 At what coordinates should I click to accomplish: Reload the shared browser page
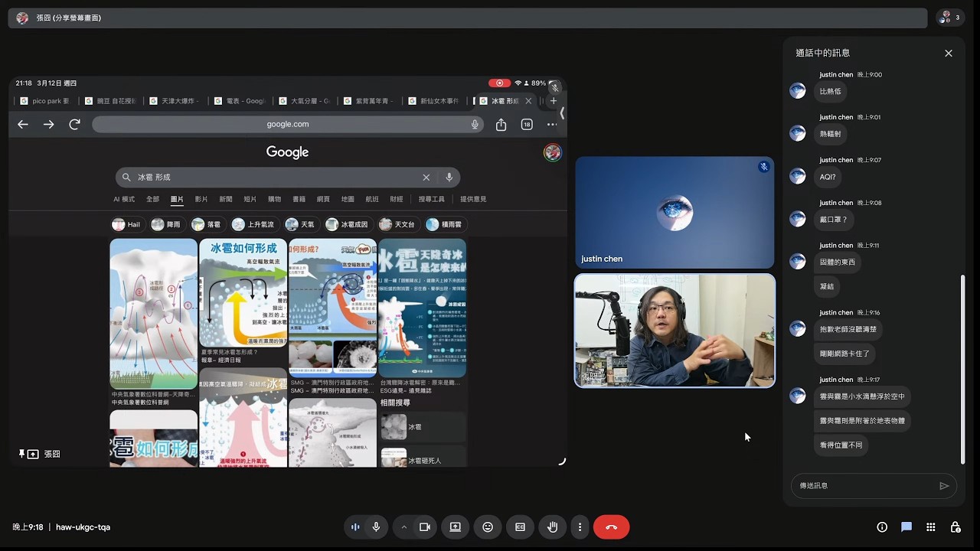74,124
